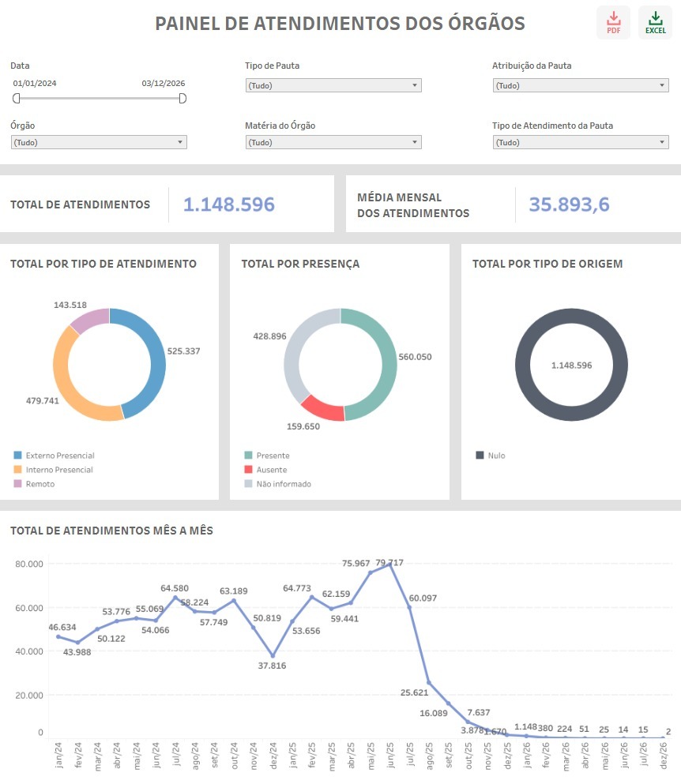Click the Nulo legend swatch

480,456
